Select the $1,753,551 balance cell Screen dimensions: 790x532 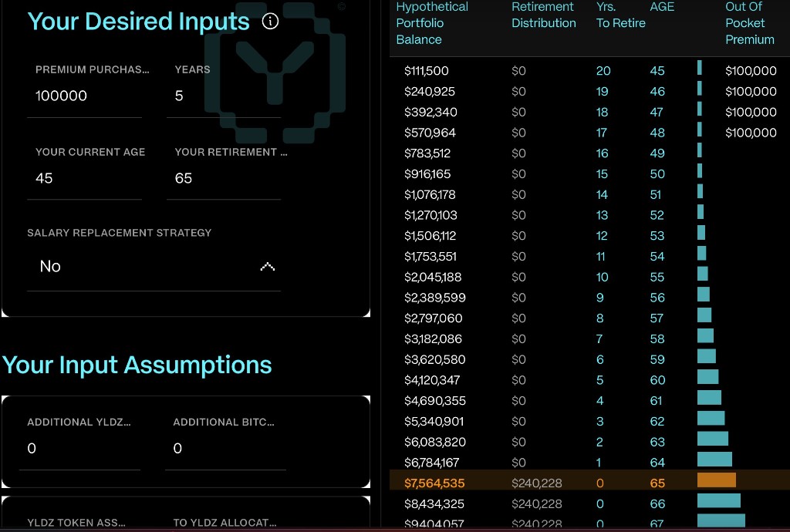point(430,257)
